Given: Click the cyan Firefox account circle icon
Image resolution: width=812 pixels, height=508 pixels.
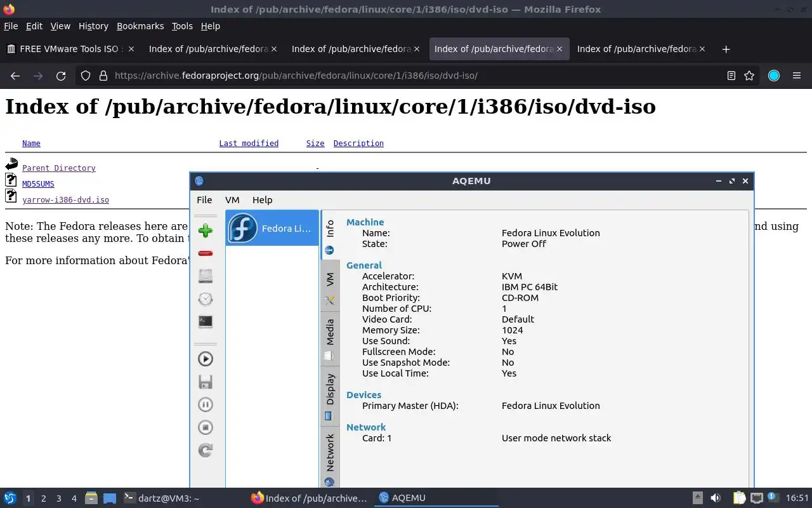Looking at the screenshot, I should point(774,76).
